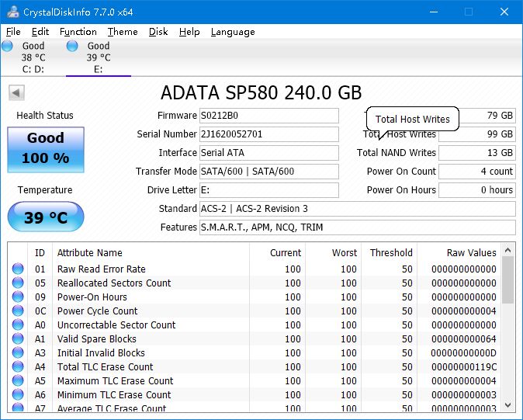Click the scrollbar down arrow in attribute list
Image resolution: width=523 pixels, height=420 pixels.
pos(508,405)
